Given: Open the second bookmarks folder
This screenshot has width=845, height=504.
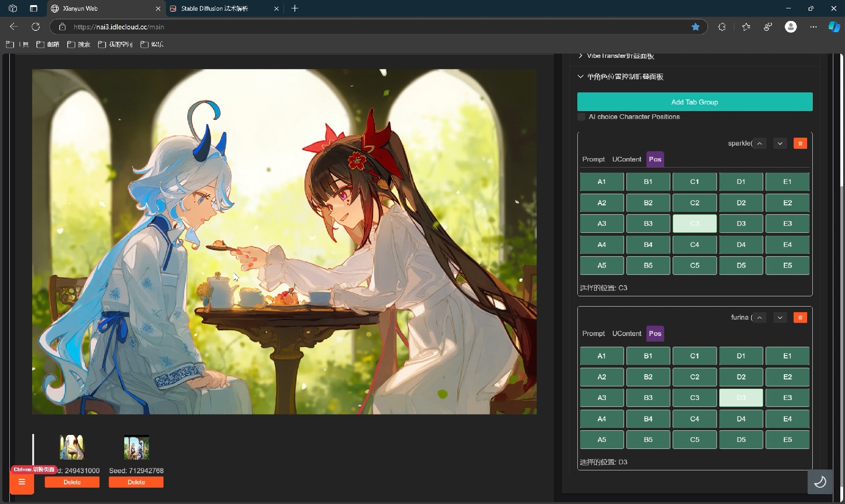Looking at the screenshot, I should [x=48, y=44].
